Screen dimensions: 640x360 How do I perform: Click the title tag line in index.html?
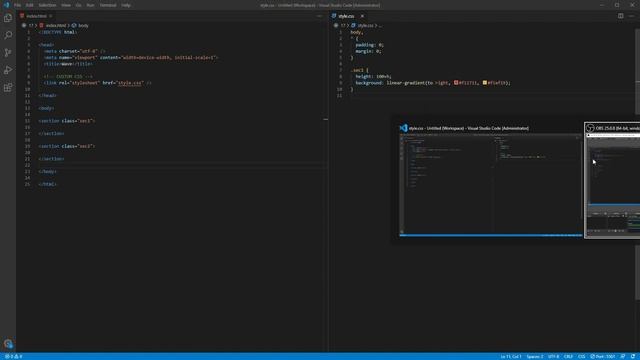[x=68, y=64]
